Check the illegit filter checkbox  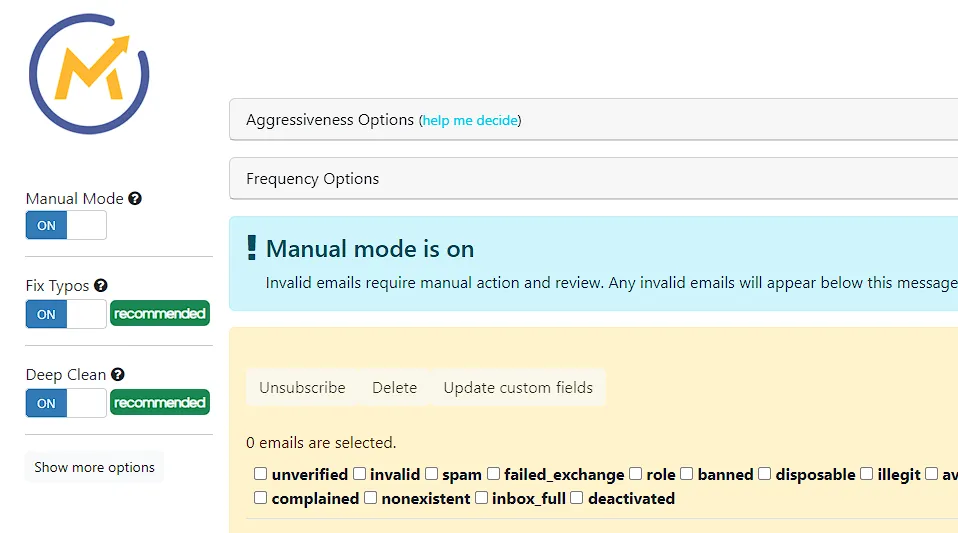pyautogui.click(x=866, y=474)
